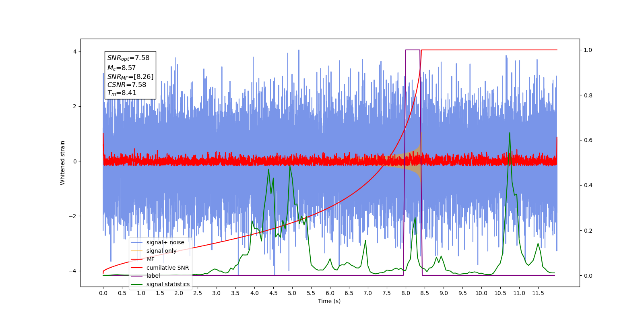
Task: Click the blue 'signal+ noise' legend line sample
Action: pyautogui.click(x=137, y=242)
